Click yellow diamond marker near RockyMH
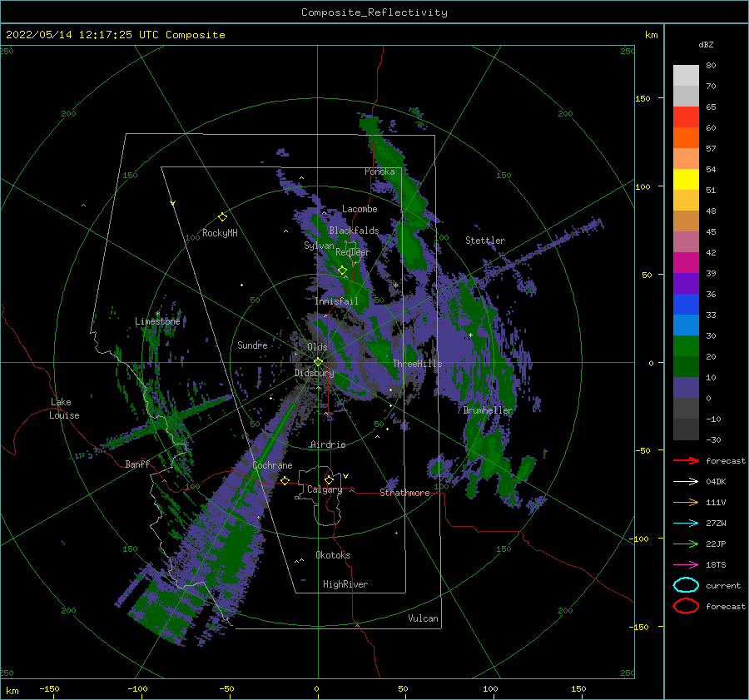Screen dimensions: 749x700 click(x=222, y=217)
